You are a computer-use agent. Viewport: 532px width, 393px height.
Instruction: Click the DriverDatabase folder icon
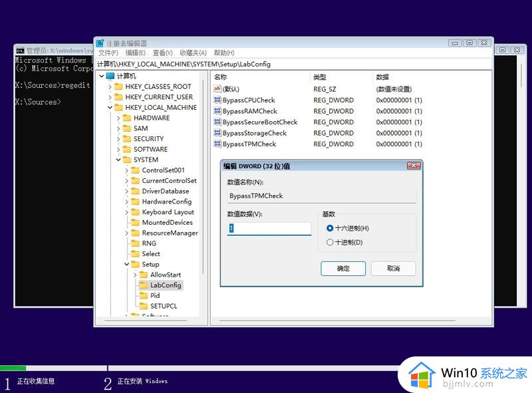point(136,191)
